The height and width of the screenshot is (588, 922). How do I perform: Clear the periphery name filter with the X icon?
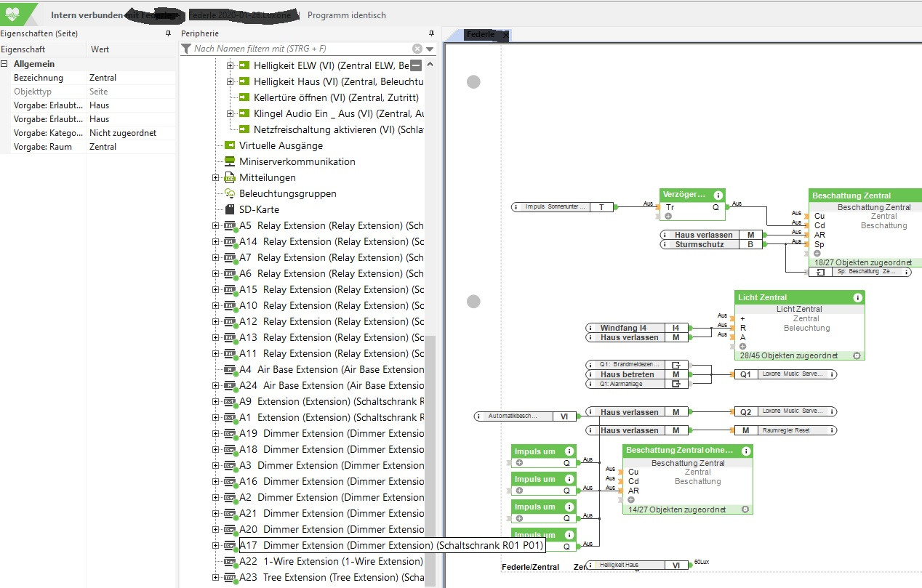point(417,49)
